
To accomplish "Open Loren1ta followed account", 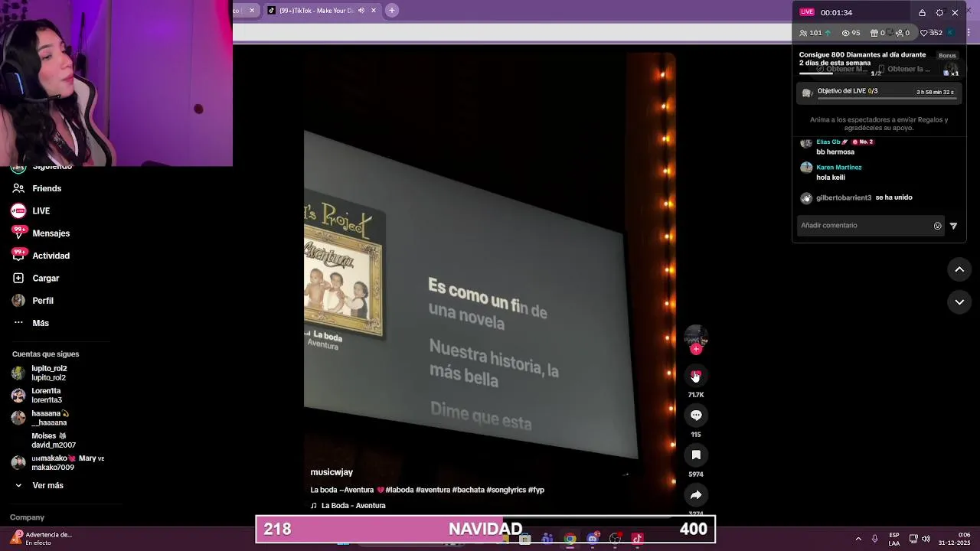I will (x=37, y=395).
